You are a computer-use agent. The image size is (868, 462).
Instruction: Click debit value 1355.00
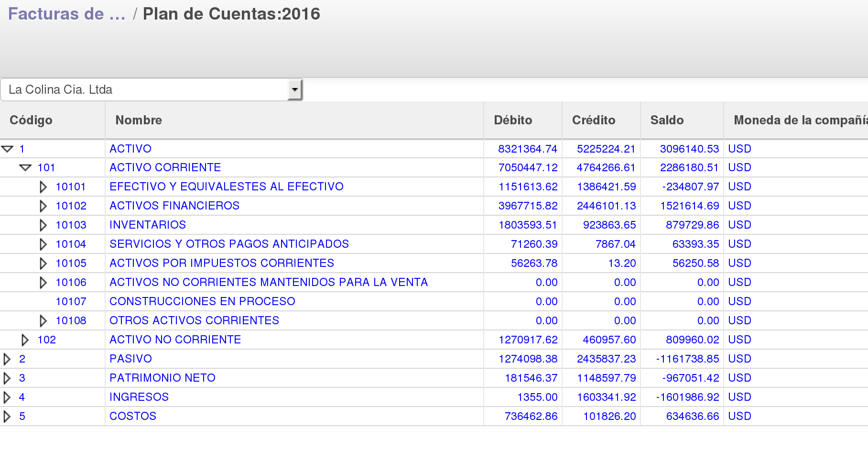pos(537,397)
